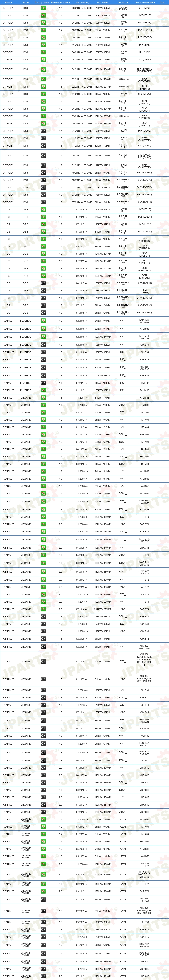Click ON icon in BHW (DV6FE) row
Screen dimensions: 169x980
click(43, 291)
